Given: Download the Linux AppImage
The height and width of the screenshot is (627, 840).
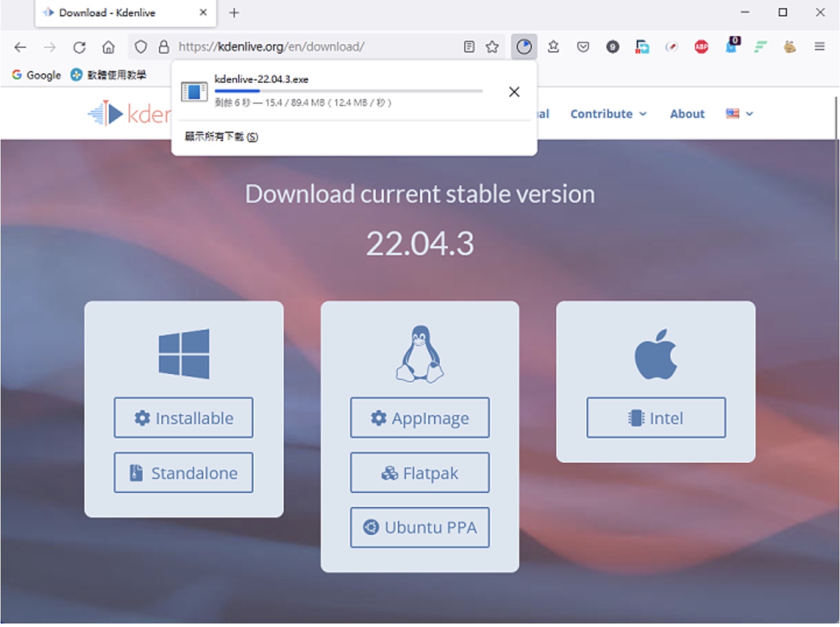Looking at the screenshot, I should (419, 418).
